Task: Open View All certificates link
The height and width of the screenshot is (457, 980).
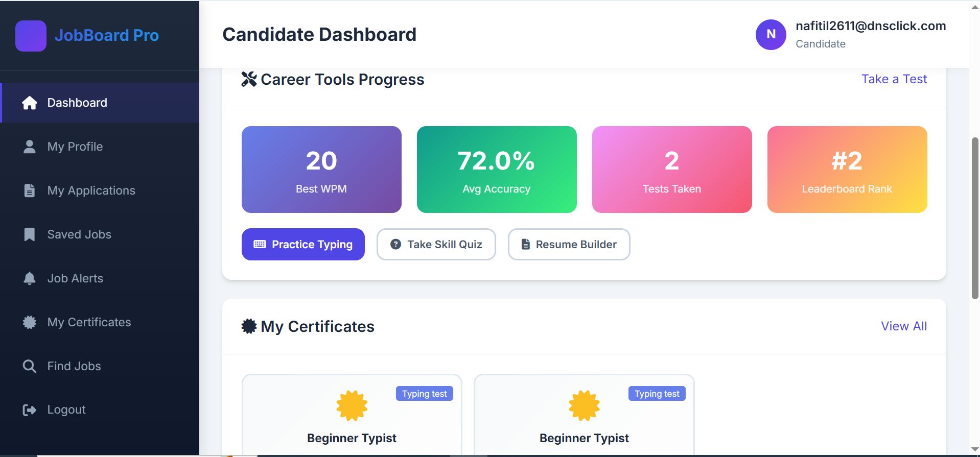Action: 903,326
